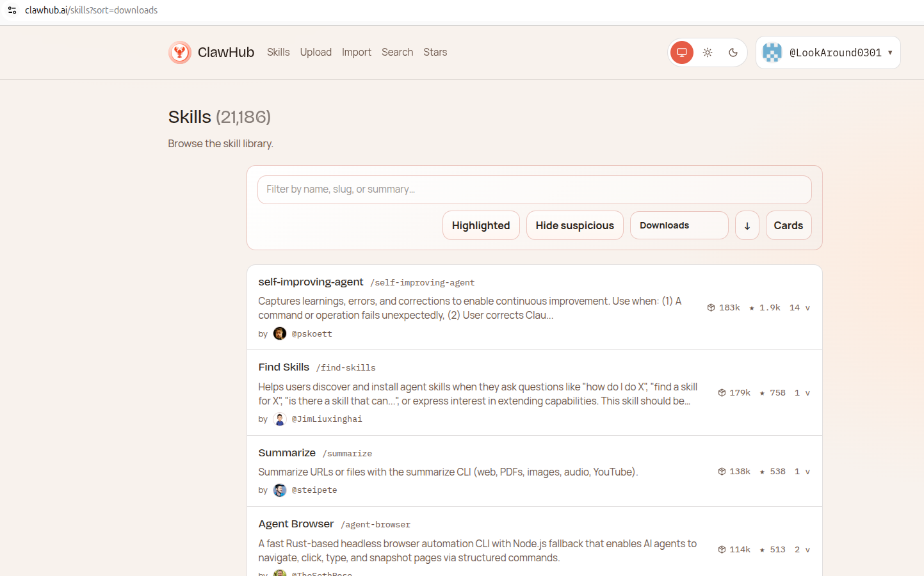This screenshot has width=924, height=576.
Task: Click the 183k downloads package icon
Action: point(711,308)
